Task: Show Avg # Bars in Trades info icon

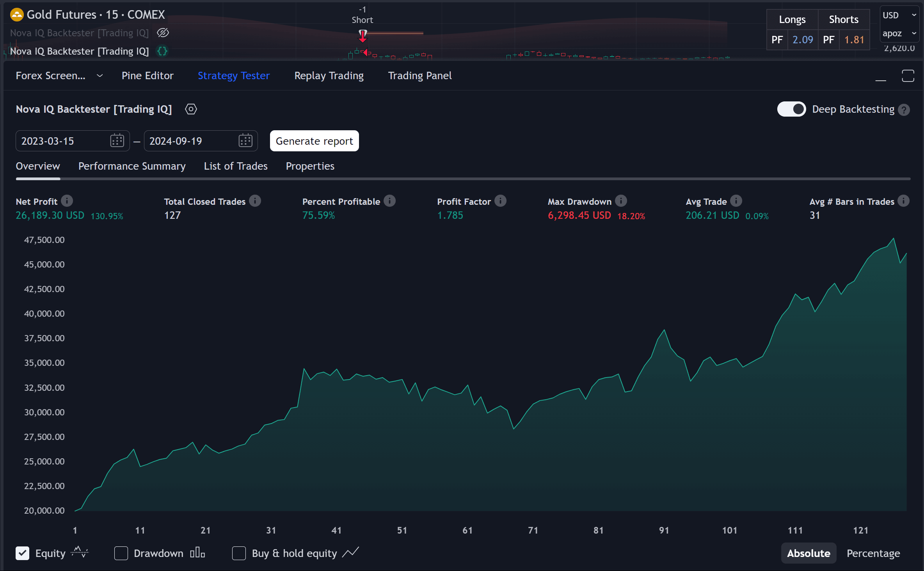Action: (903, 201)
